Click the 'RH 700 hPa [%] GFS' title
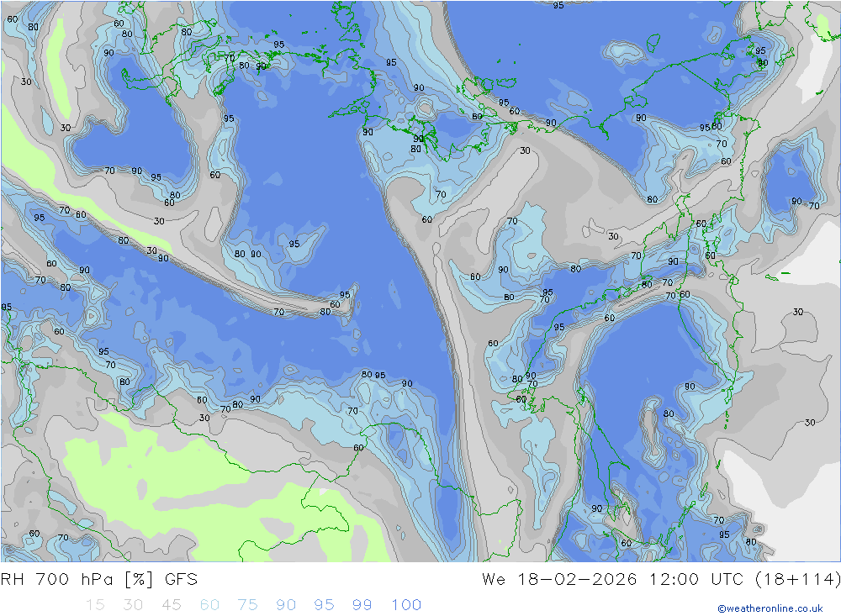The height and width of the screenshot is (616, 841). click(x=99, y=580)
